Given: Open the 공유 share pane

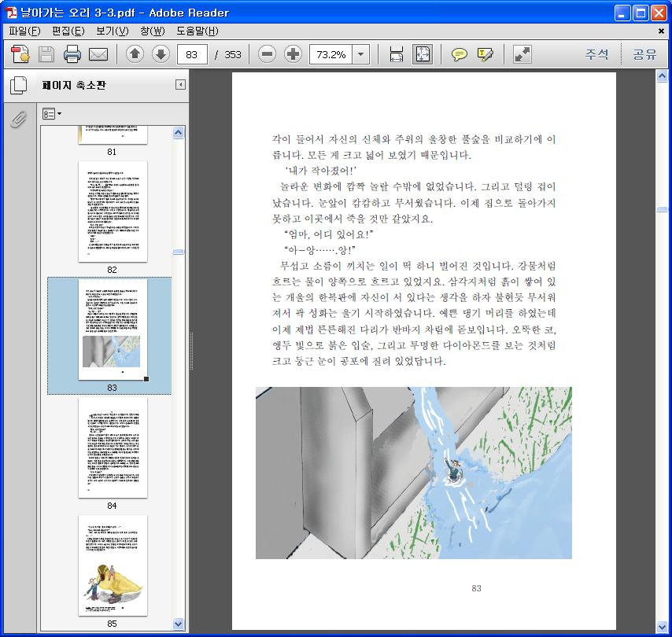Looking at the screenshot, I should click(x=644, y=54).
